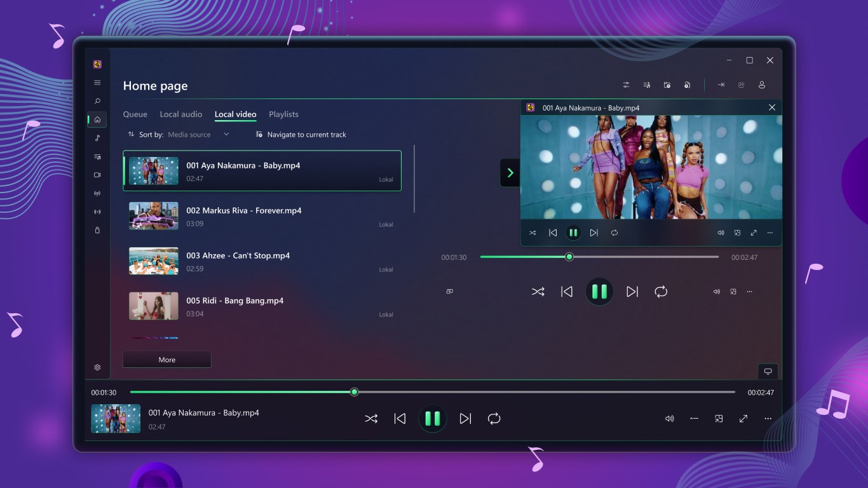Toggle shuffle in bottom player bar

point(371,419)
